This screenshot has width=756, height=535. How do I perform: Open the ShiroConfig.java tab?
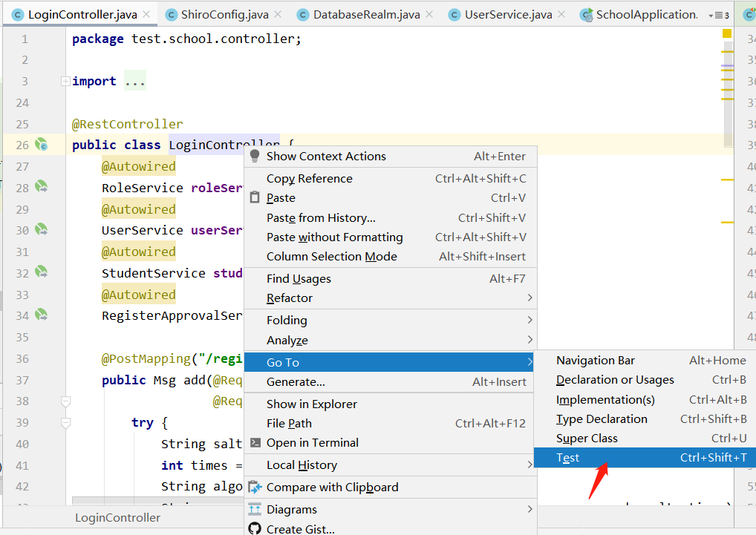225,15
